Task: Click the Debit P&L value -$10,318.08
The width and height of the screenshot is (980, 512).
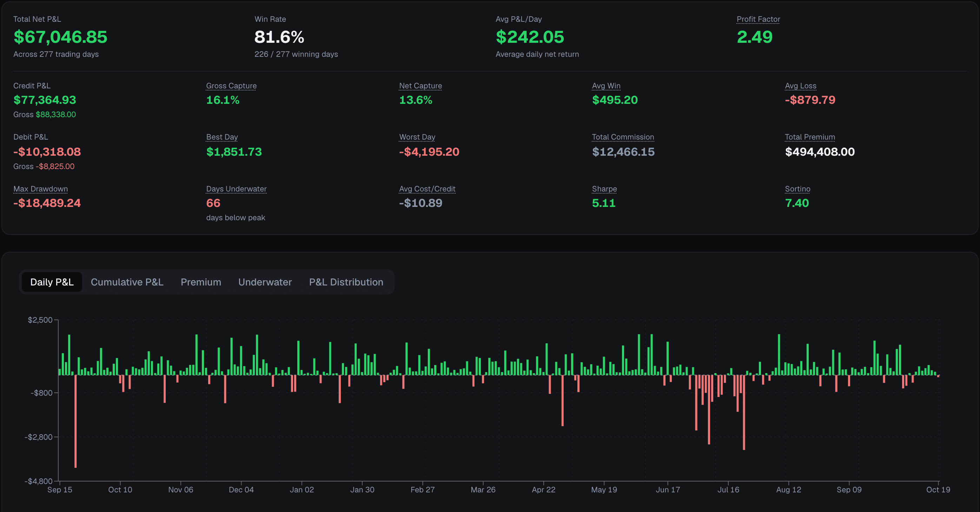Action: point(47,151)
